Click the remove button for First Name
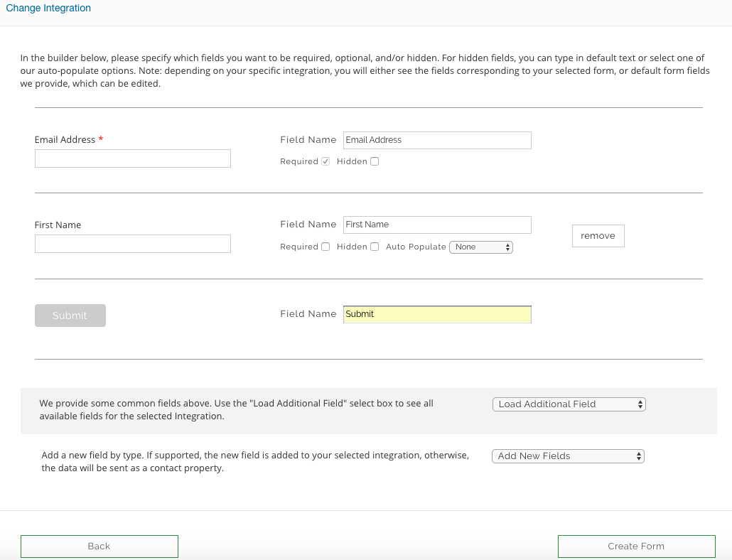 598,235
